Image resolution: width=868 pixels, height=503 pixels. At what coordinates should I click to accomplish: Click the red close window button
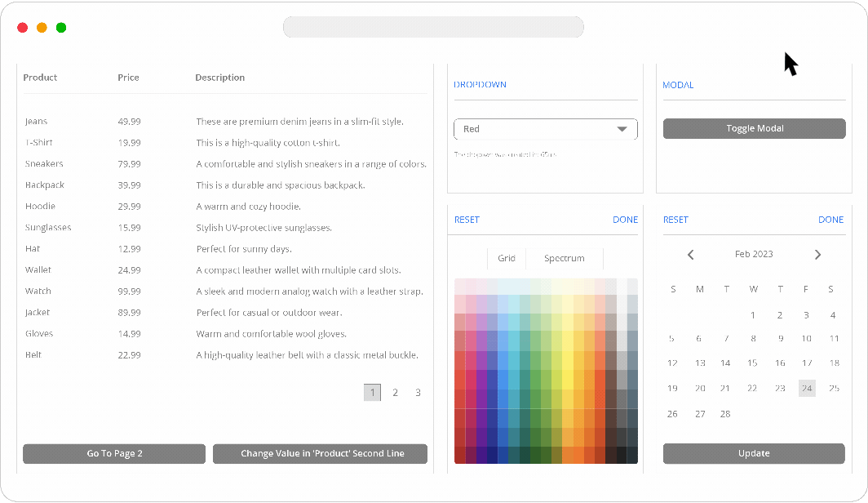point(23,28)
